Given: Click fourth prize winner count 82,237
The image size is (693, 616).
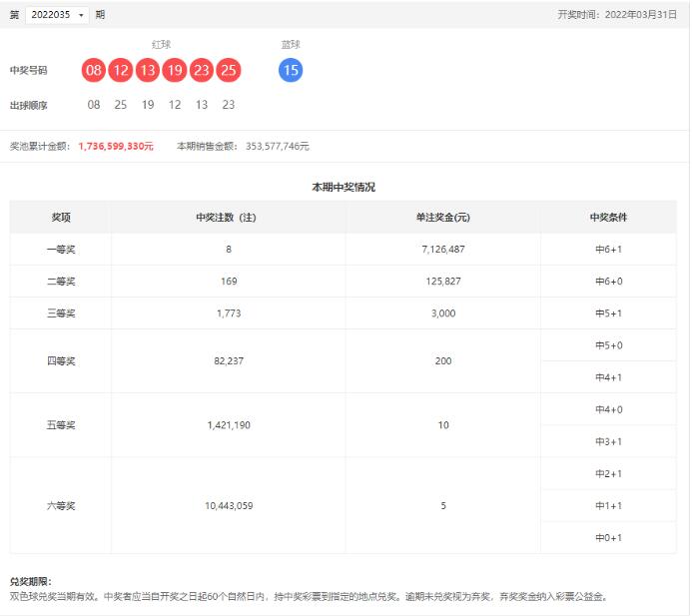Looking at the screenshot, I should point(229,361).
